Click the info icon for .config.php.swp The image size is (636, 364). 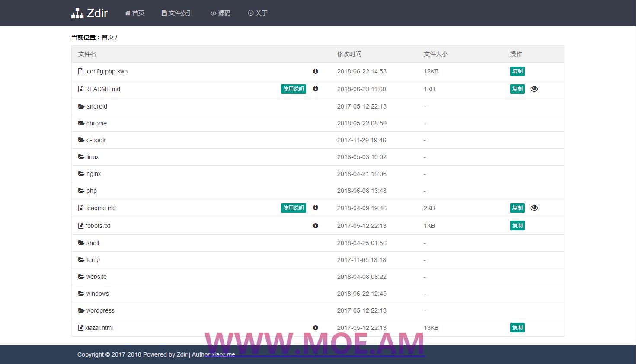[316, 71]
